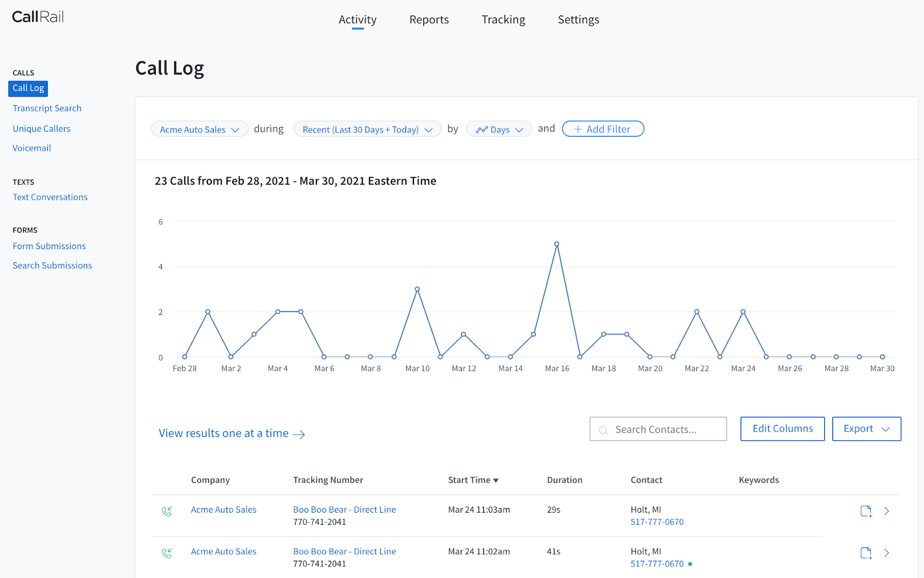Click the Mar 24 data point on chart

point(743,312)
